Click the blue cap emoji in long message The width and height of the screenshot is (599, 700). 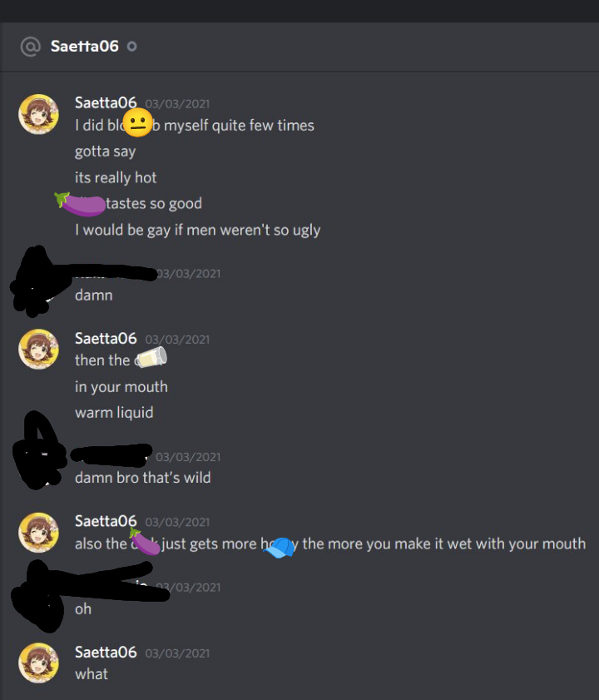click(x=280, y=548)
